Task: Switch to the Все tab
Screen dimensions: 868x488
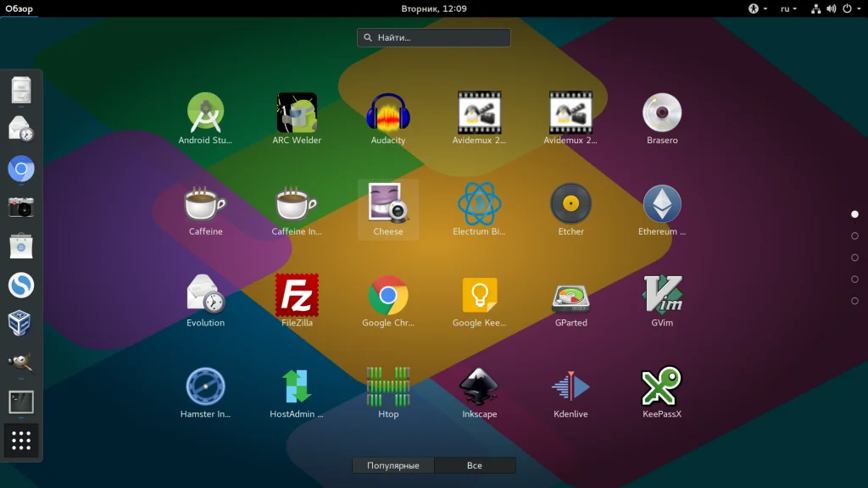Action: click(475, 465)
